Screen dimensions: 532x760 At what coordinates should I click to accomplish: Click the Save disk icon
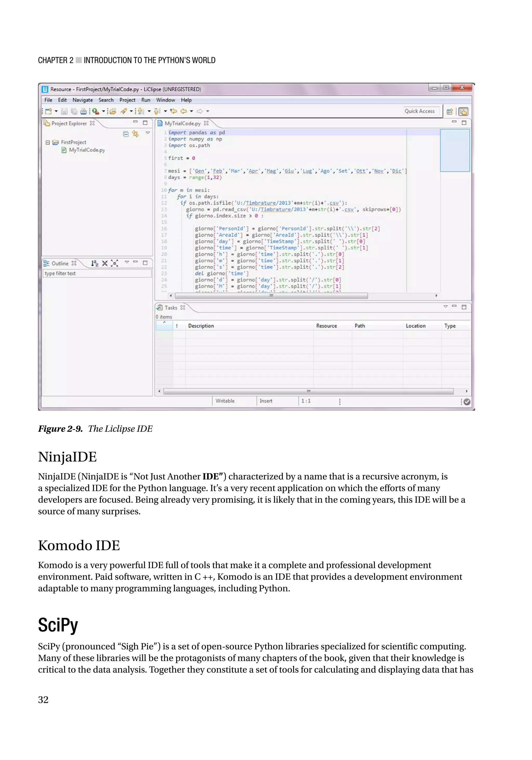[64, 111]
